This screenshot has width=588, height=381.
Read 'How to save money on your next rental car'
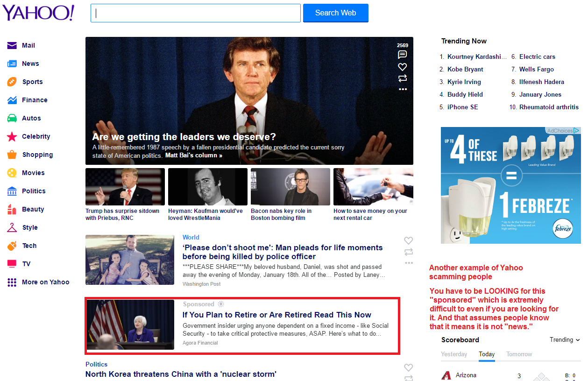(x=370, y=214)
